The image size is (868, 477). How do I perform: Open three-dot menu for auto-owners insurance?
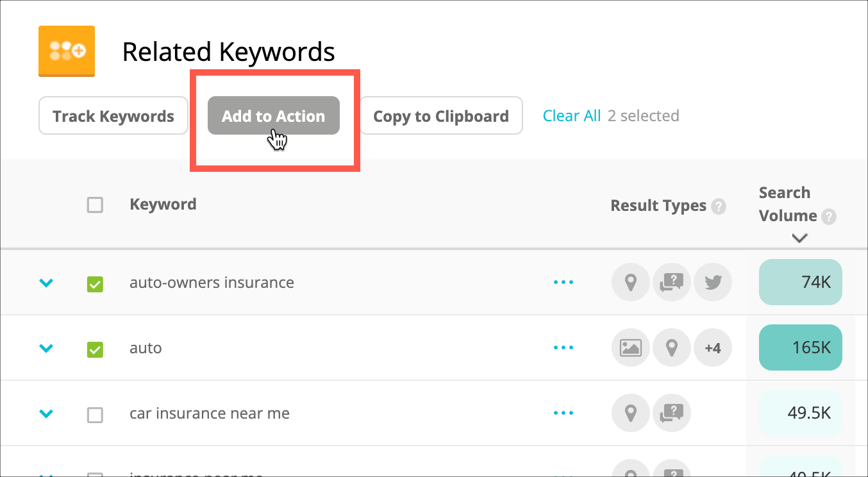(563, 282)
